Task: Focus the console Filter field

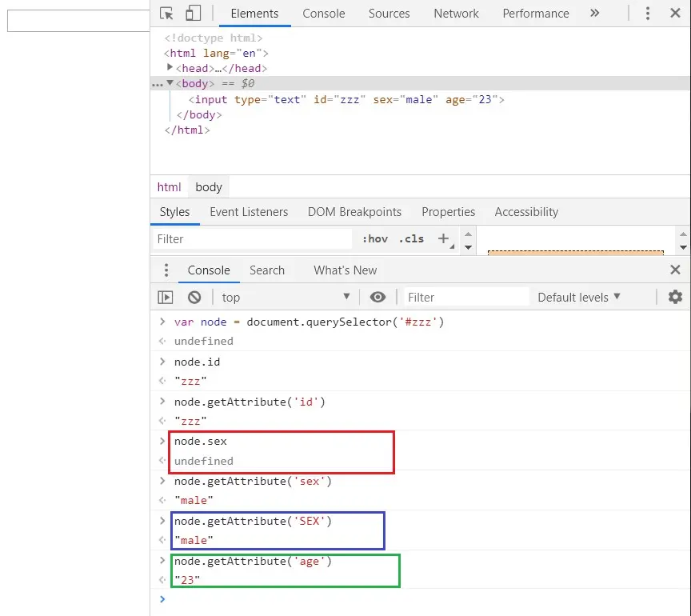Action: (466, 297)
